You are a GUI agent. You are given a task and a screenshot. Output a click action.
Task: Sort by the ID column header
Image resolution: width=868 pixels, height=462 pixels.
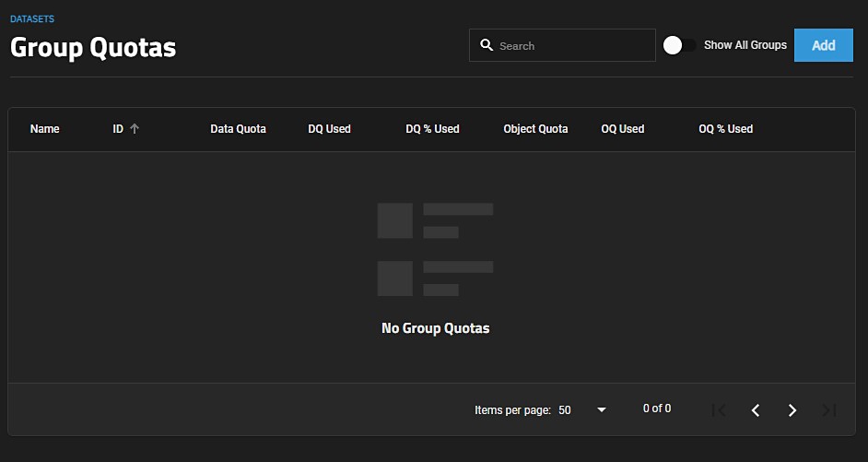click(x=118, y=129)
